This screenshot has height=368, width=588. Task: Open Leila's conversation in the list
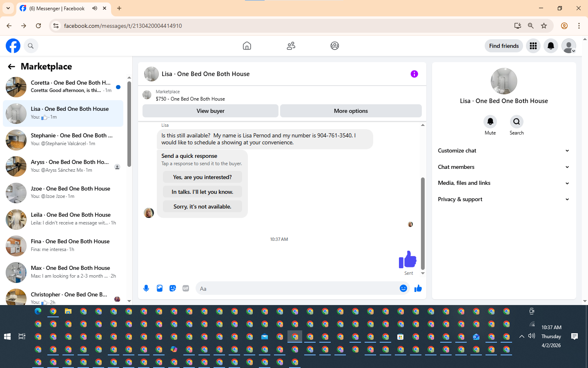pyautogui.click(x=63, y=219)
